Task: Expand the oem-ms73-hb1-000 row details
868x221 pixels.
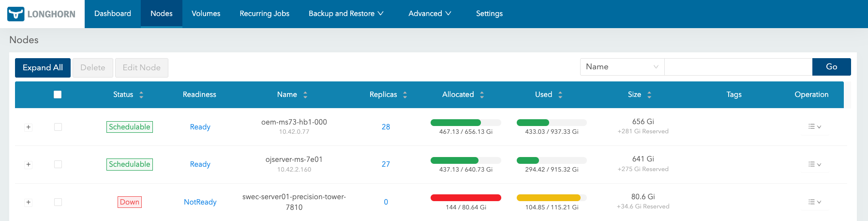Action: point(29,127)
